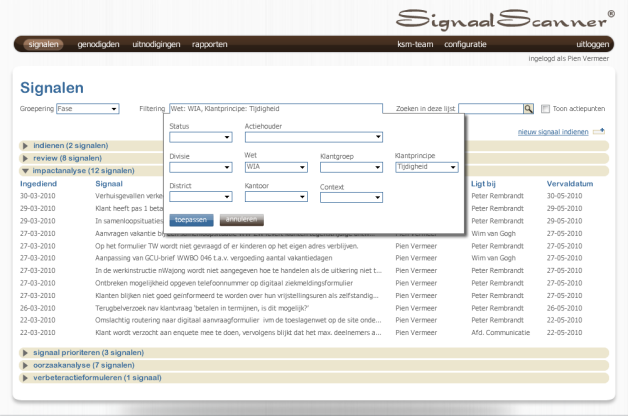Click the Signalen page heading
Screen dimensions: 628x416
pyautogui.click(x=52, y=88)
